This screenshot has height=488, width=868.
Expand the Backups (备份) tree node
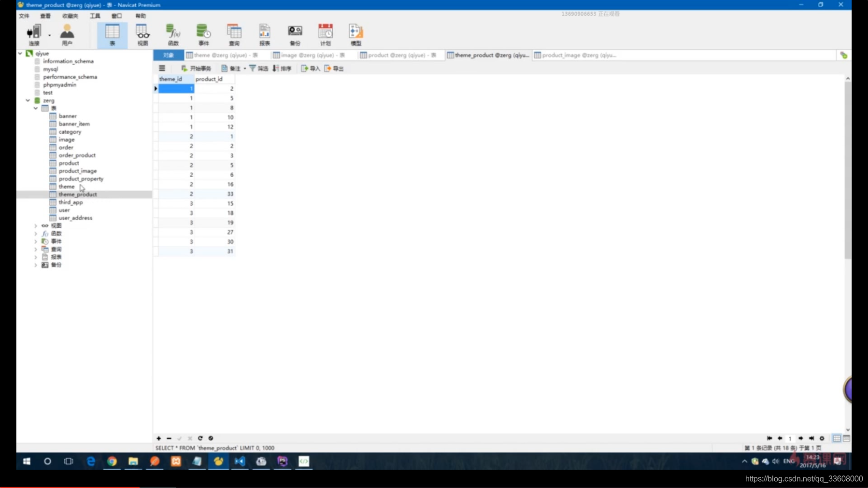[36, 265]
